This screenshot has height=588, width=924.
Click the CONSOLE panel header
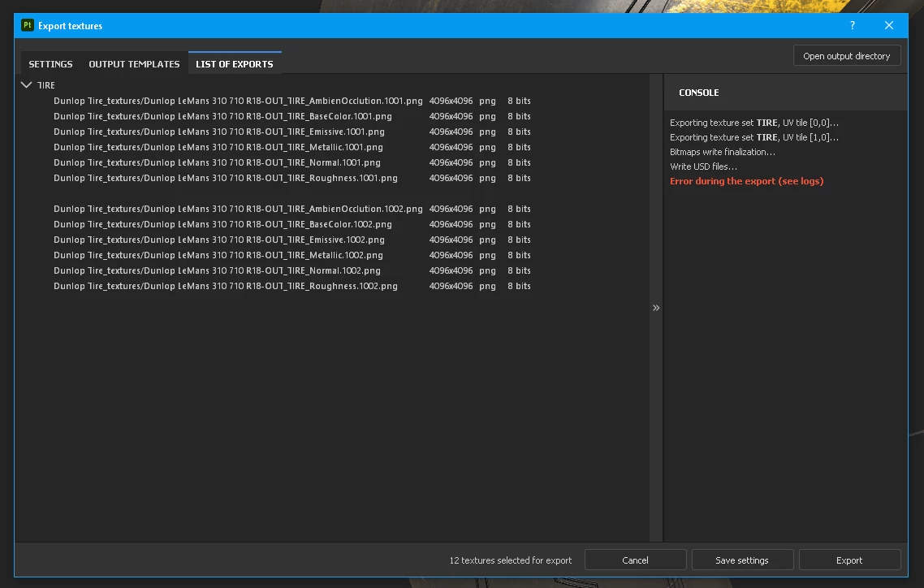[699, 93]
